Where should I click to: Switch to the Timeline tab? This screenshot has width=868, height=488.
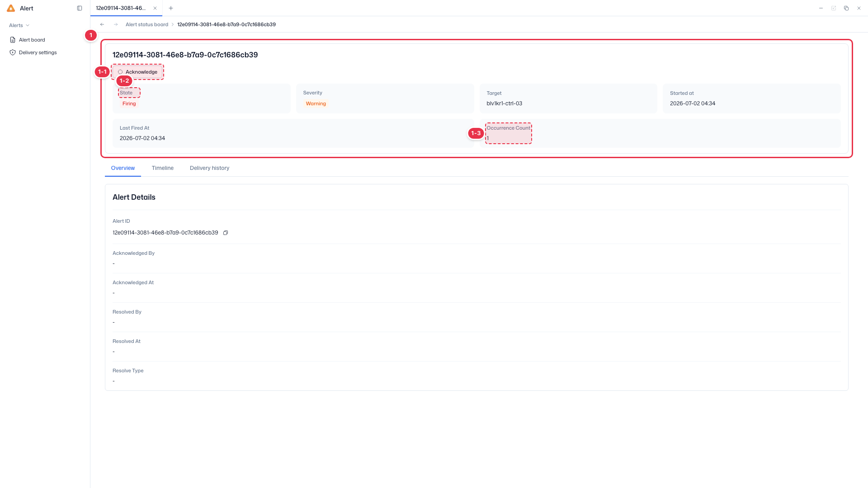[x=163, y=168]
